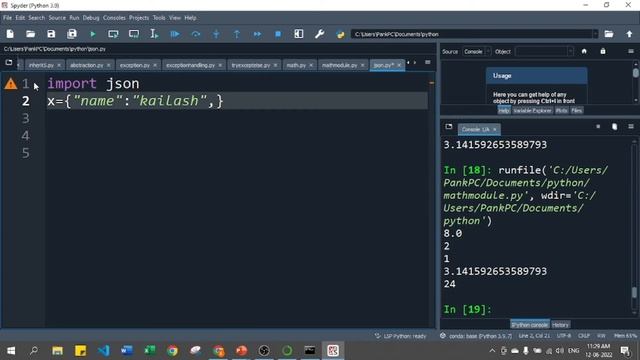
Task: Stop debugging with the square button
Action: [x=278, y=34]
